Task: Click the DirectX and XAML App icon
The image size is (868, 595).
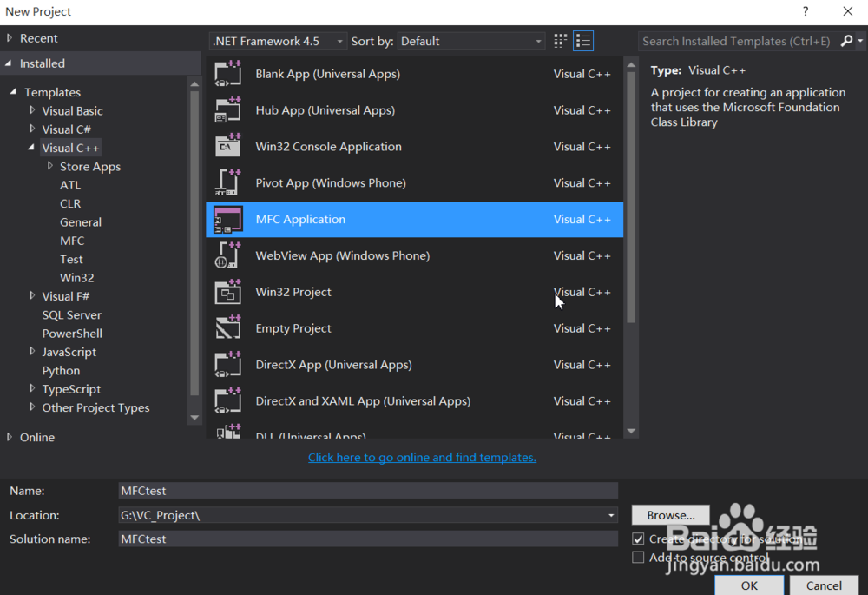Action: (x=228, y=401)
